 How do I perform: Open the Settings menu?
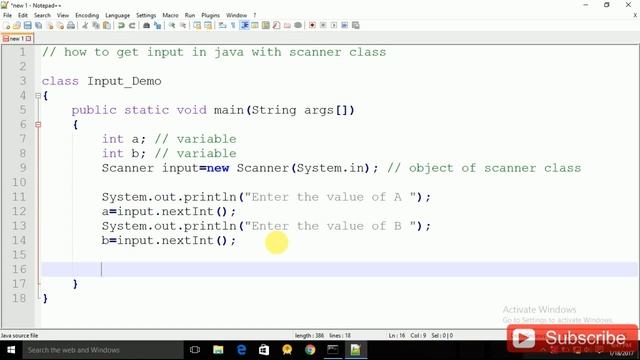146,15
